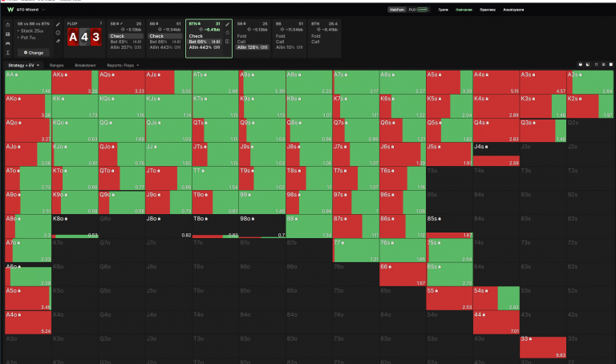616x364 pixels.
Task: Select the red 44 hand cell
Action: [x=496, y=322]
